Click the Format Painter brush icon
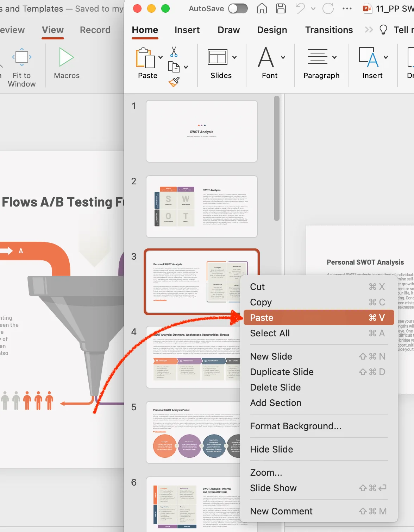This screenshot has height=532, width=414. (x=174, y=82)
